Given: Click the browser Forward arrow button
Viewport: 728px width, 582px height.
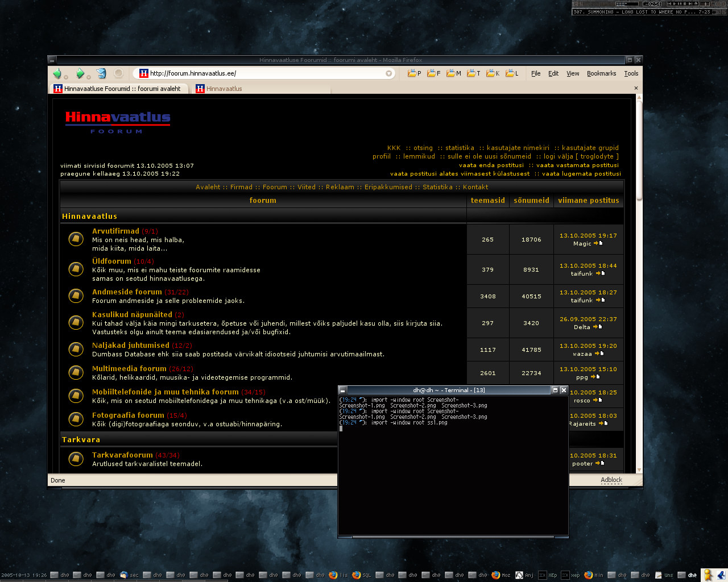Looking at the screenshot, I should [x=80, y=73].
